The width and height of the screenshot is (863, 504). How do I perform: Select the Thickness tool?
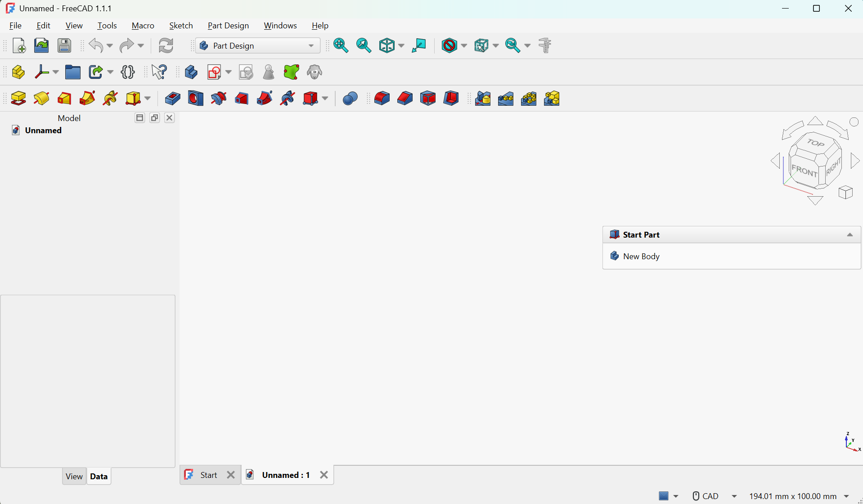coord(451,98)
